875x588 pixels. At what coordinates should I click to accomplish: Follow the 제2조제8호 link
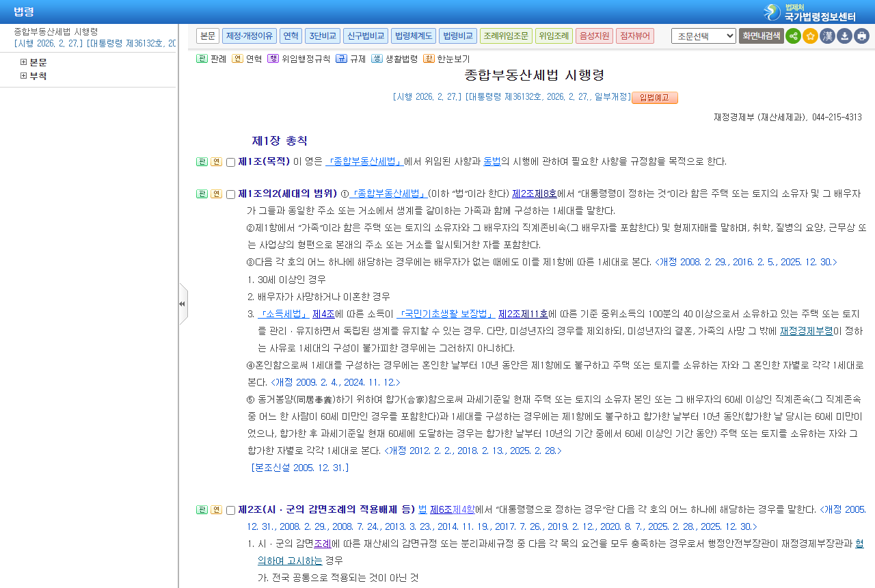pyautogui.click(x=535, y=194)
